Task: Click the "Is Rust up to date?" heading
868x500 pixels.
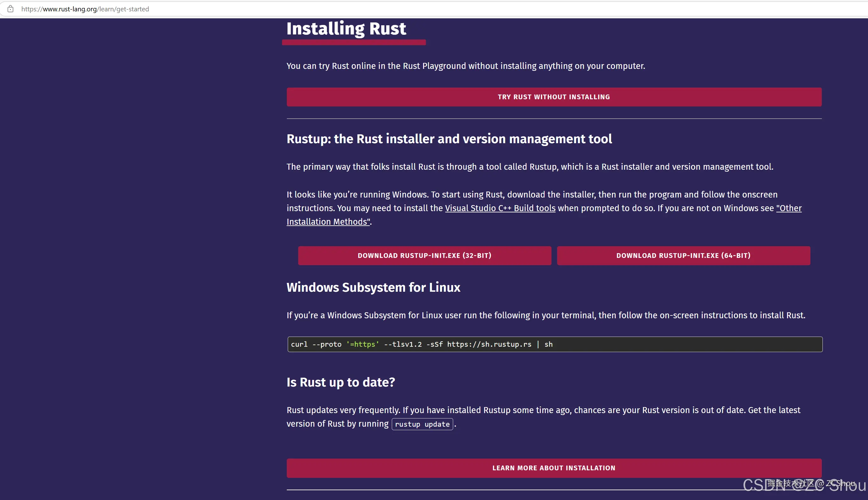Action: pos(341,382)
